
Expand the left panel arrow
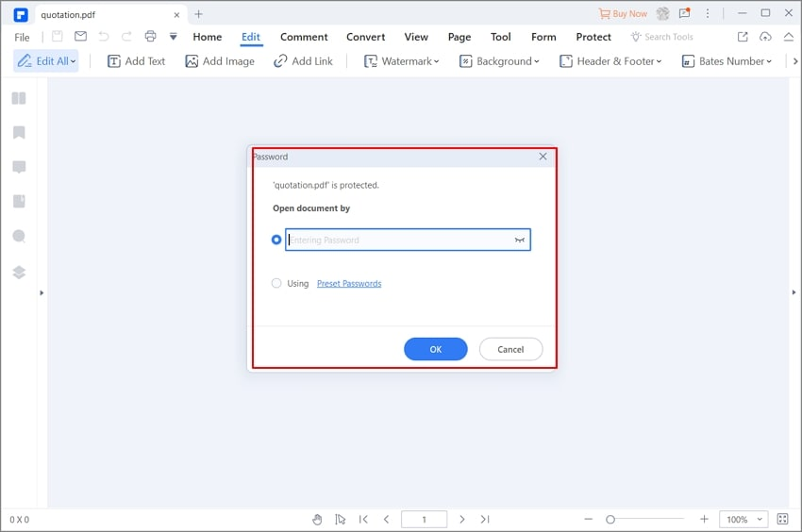(42, 292)
